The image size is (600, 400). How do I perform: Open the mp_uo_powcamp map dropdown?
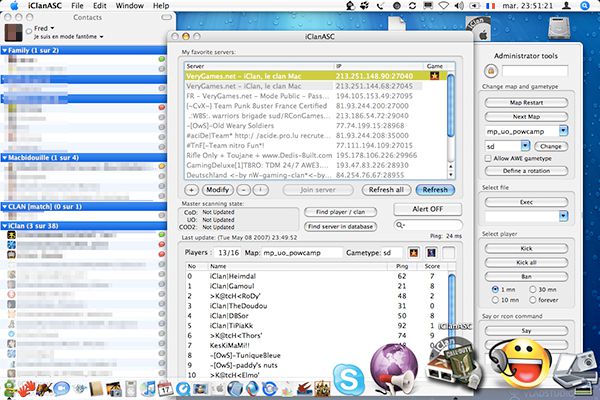(563, 131)
